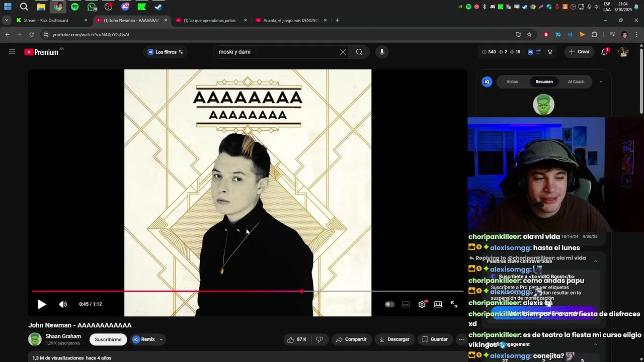This screenshot has height=362, width=644.
Task: Click the Suscribirme button
Action: coord(108,339)
